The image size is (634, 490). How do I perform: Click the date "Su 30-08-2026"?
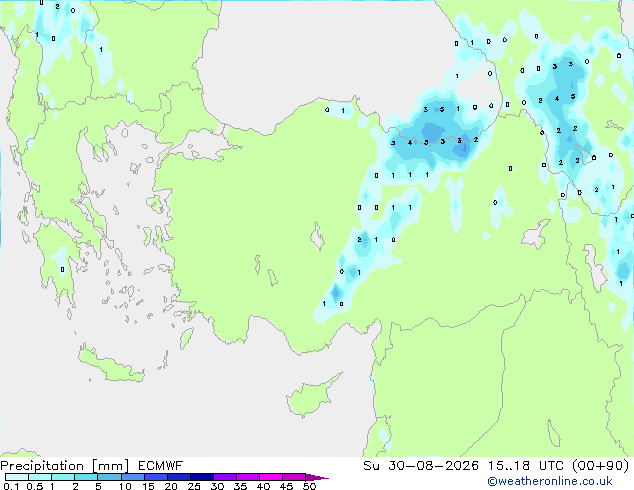tap(421, 466)
